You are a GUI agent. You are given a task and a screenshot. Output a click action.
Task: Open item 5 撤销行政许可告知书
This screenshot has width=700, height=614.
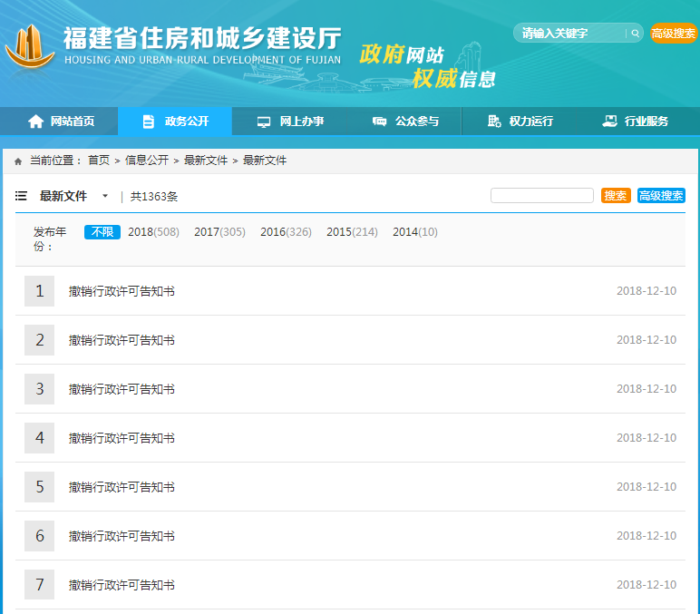tap(122, 487)
